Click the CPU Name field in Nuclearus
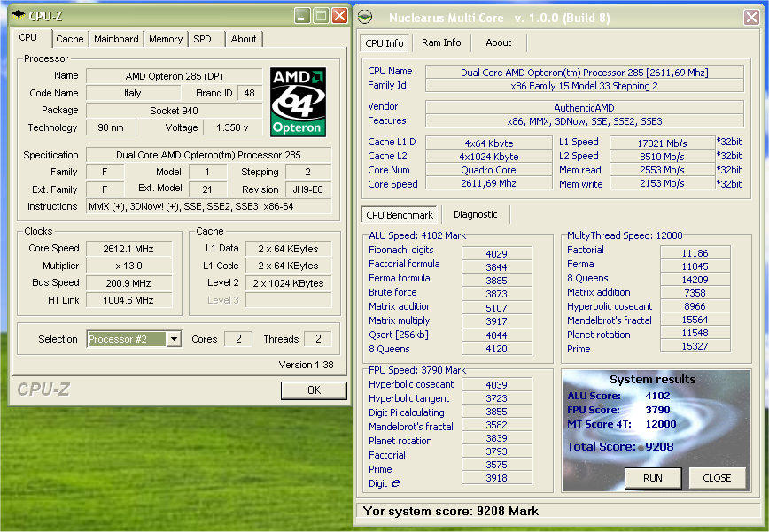769x532 pixels. [x=584, y=73]
